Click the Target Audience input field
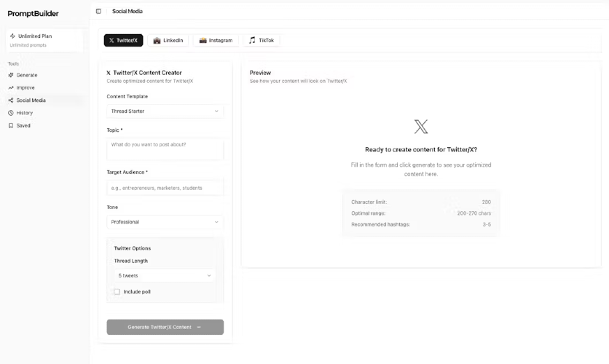The image size is (609, 364). pyautogui.click(x=165, y=188)
